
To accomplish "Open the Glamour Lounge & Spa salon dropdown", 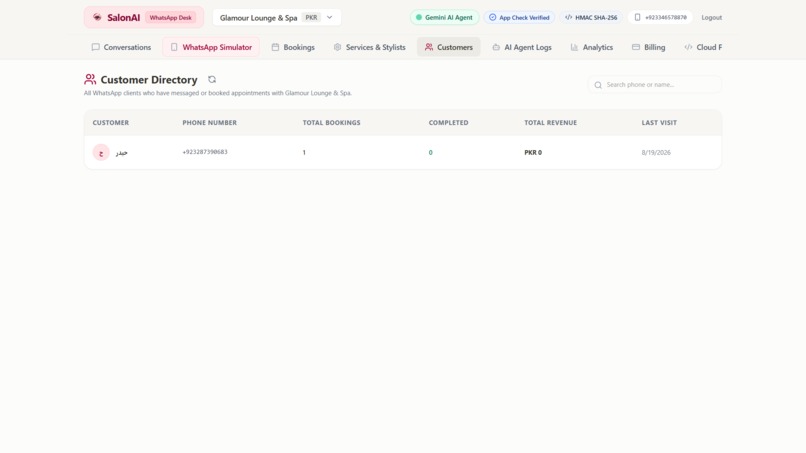I will click(x=277, y=17).
